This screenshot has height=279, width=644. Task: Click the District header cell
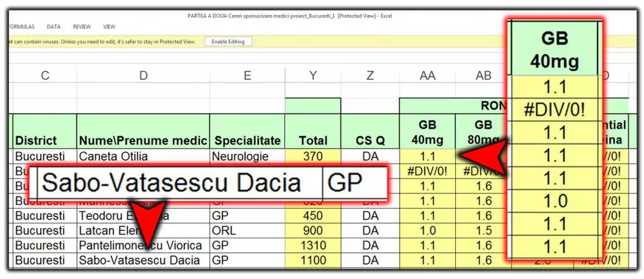pyautogui.click(x=44, y=131)
